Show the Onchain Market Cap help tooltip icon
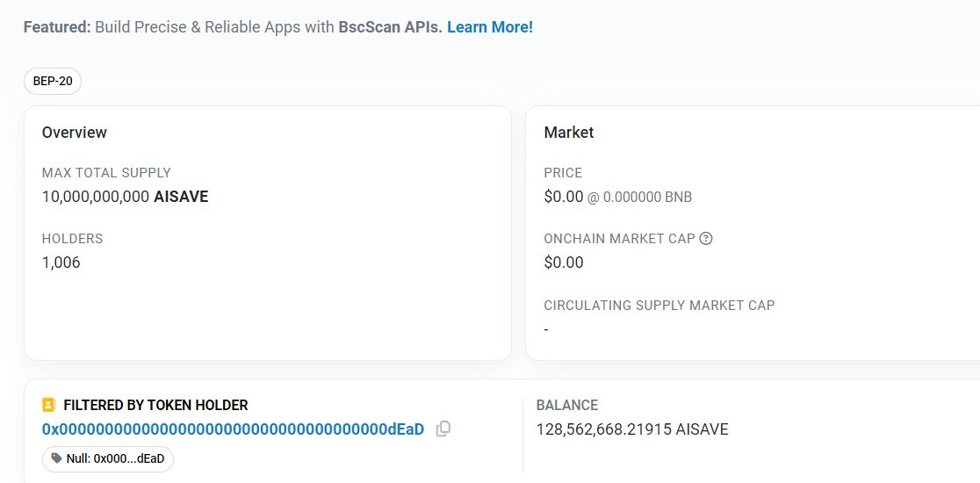The height and width of the screenshot is (483, 980). 706,238
